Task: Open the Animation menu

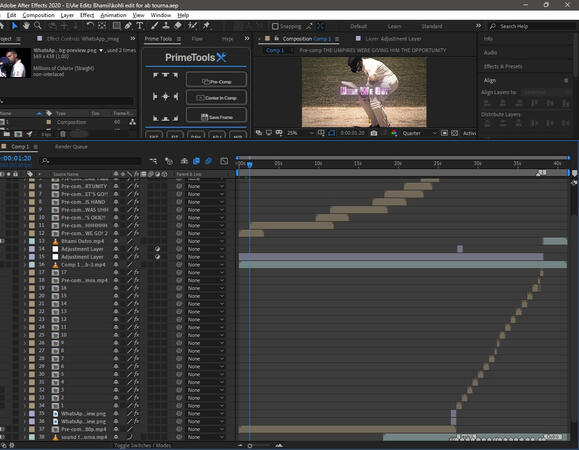Action: [113, 15]
